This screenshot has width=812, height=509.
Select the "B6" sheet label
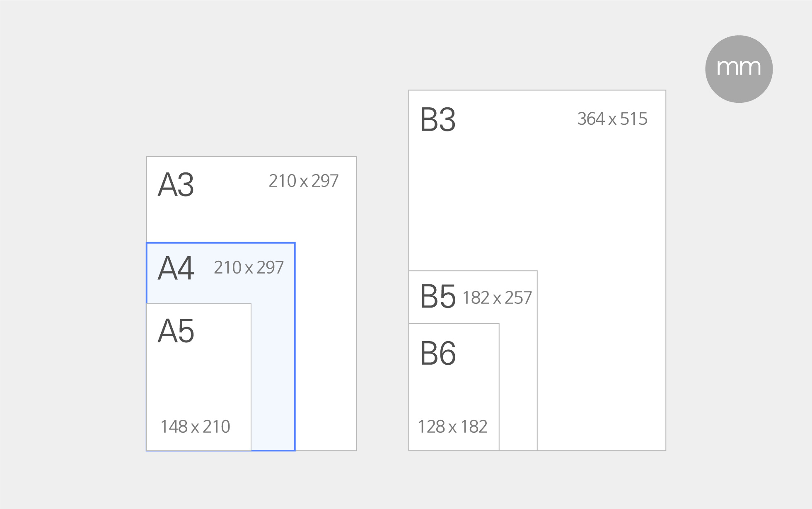point(438,354)
